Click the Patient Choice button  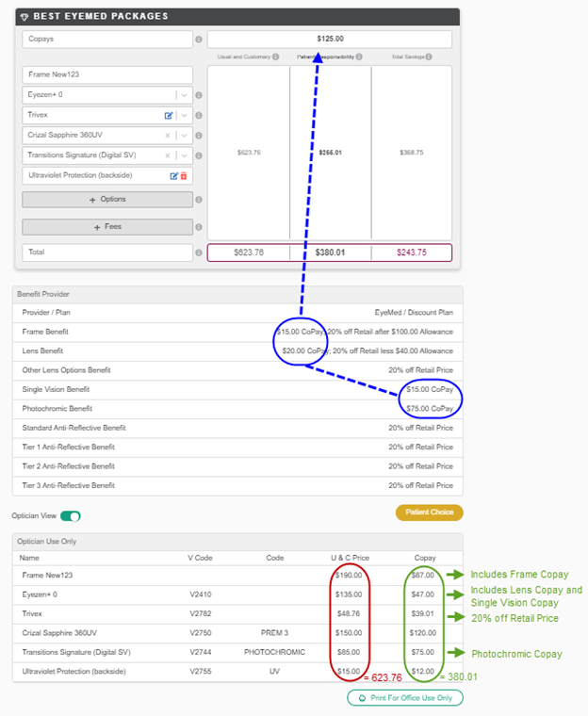click(430, 513)
